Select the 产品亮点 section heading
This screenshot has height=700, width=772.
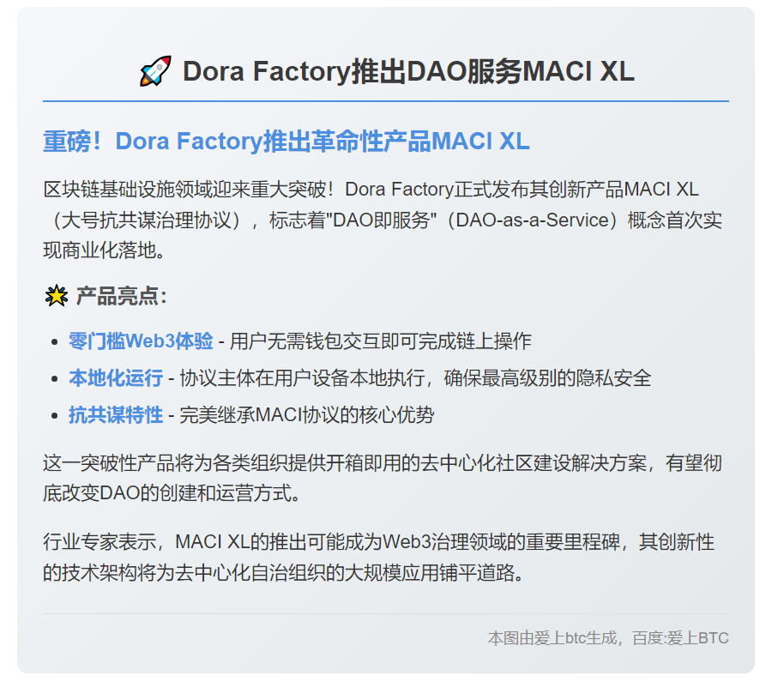pyautogui.click(x=120, y=297)
